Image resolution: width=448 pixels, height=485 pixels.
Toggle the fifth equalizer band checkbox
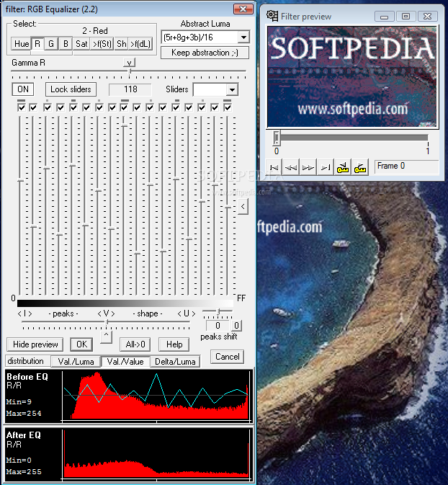pos(73,107)
